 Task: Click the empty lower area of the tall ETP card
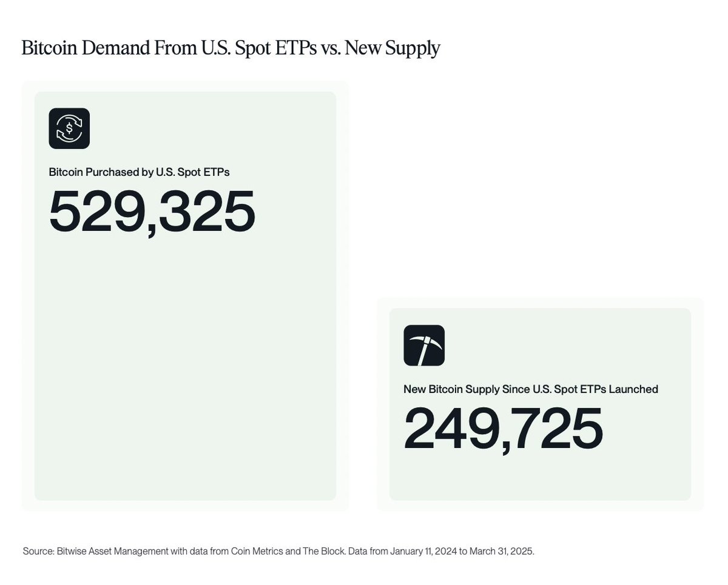click(x=185, y=376)
